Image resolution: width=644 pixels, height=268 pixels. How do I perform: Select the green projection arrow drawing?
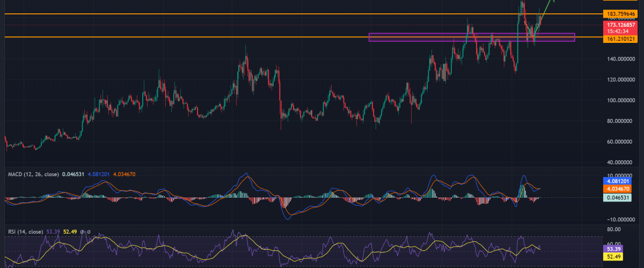pos(546,12)
